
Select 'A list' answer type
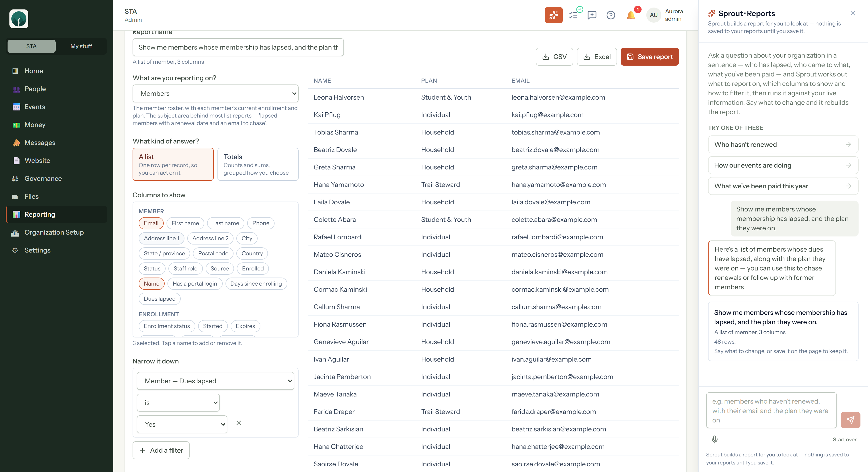point(173,164)
